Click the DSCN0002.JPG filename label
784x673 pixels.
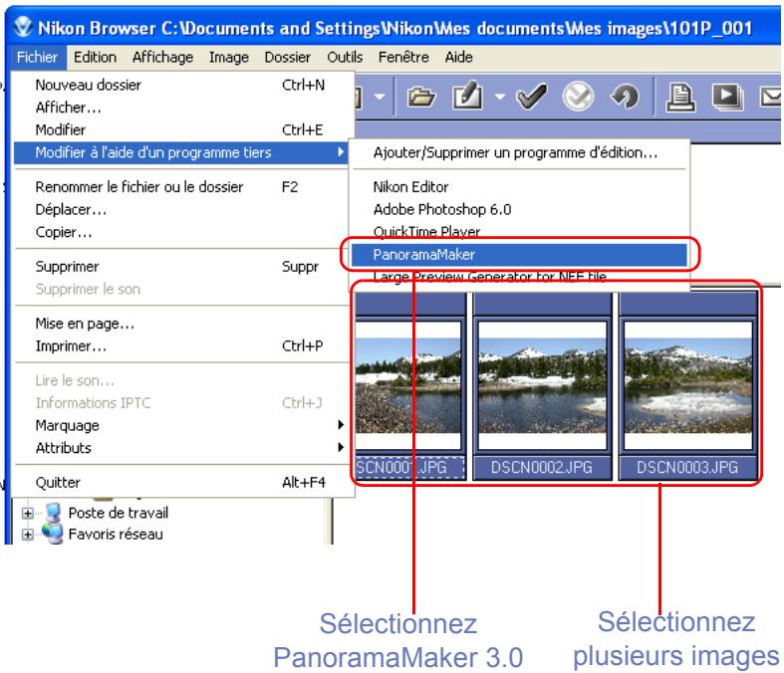pyautogui.click(x=542, y=468)
